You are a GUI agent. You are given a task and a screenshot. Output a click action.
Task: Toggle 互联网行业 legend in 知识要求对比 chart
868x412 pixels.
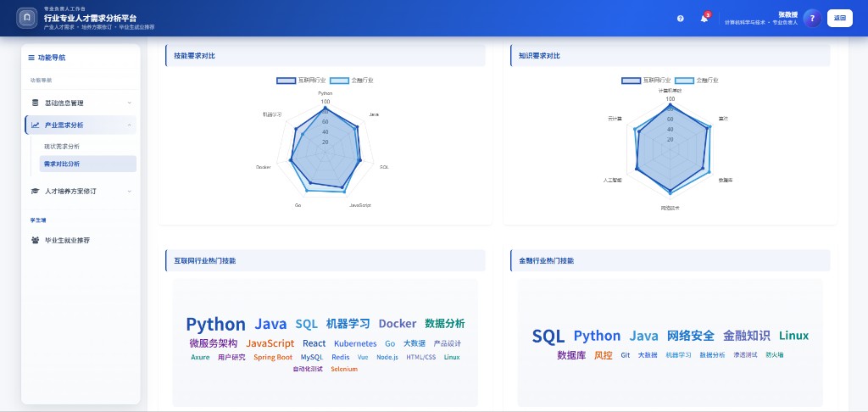pos(646,81)
